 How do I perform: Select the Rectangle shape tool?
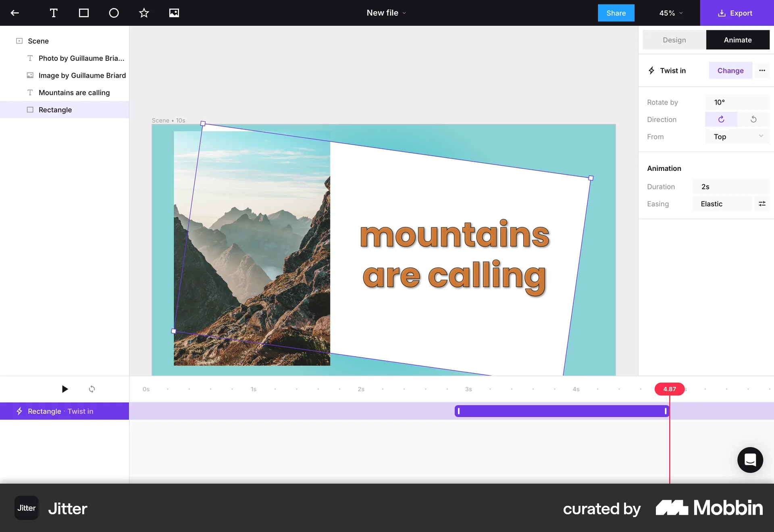click(x=84, y=13)
